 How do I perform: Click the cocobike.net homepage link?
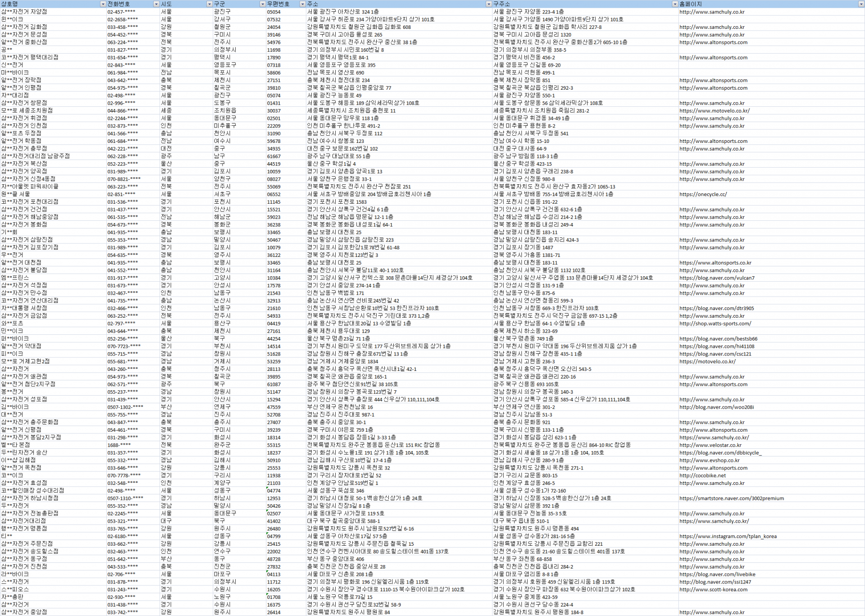click(x=702, y=475)
